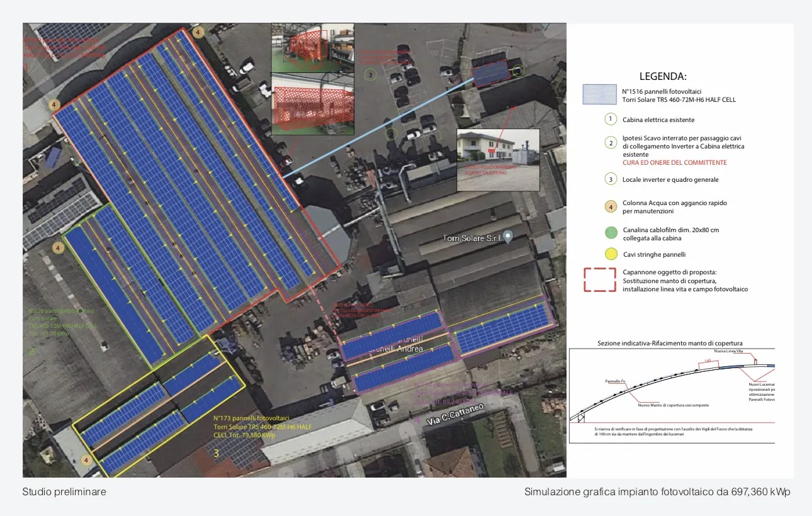Click marker 4 beside the green-outlined roof
This screenshot has height=516, width=812.
59,248
